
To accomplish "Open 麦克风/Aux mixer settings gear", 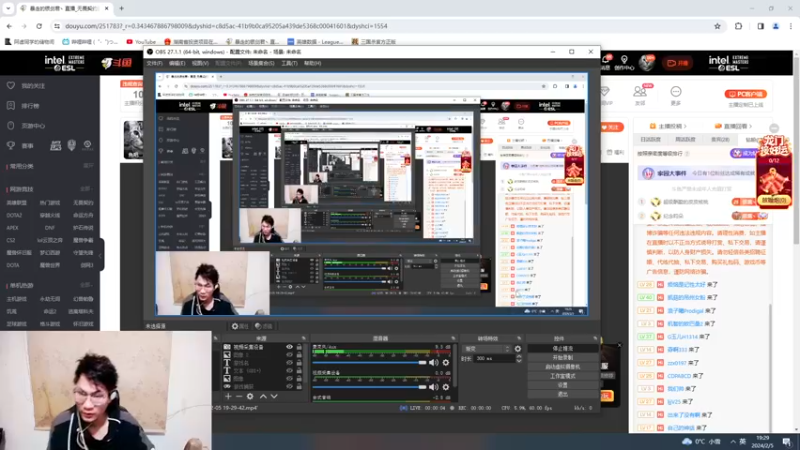I will (x=446, y=362).
